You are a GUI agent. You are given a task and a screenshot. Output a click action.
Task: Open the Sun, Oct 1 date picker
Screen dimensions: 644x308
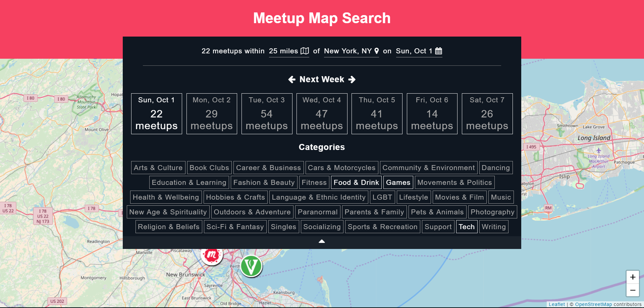pos(419,51)
